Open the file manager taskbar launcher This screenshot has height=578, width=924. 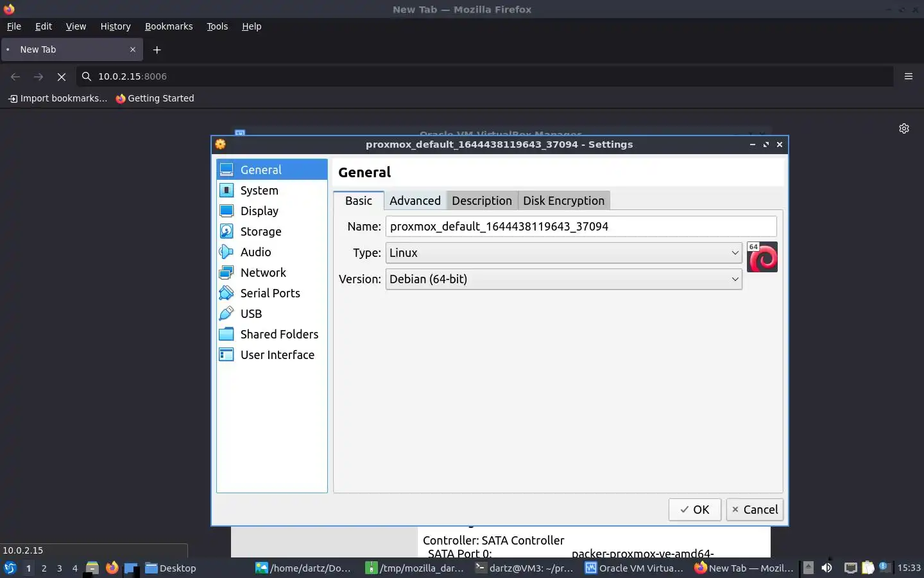click(x=92, y=568)
